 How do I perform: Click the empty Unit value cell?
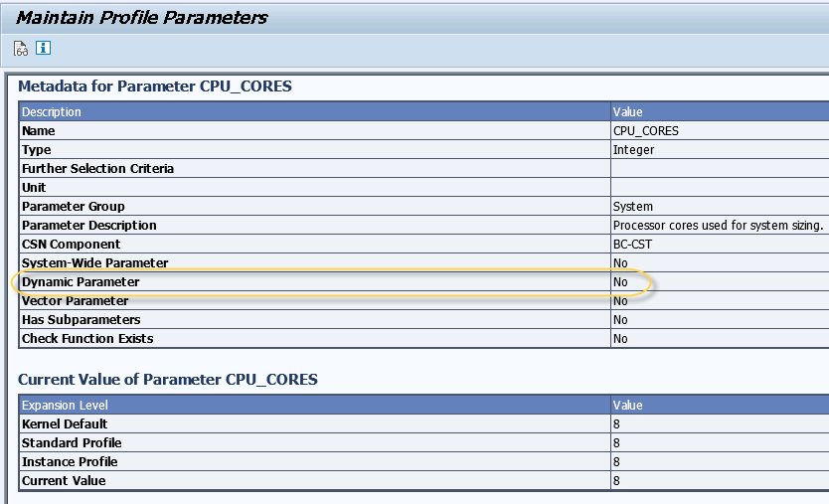point(716,188)
